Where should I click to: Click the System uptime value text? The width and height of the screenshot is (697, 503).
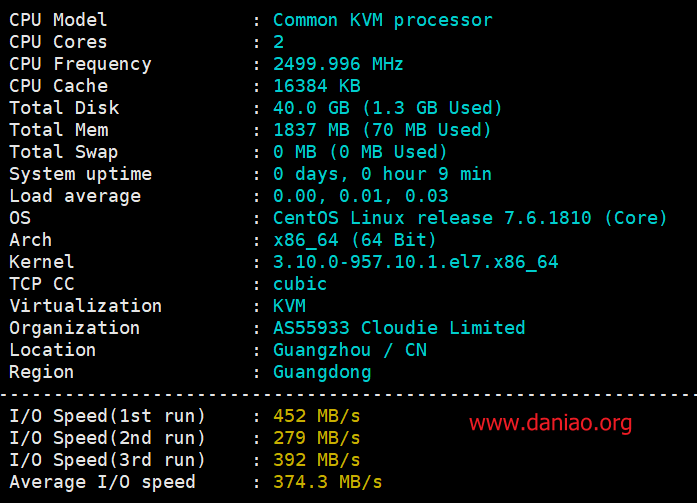[x=382, y=174]
